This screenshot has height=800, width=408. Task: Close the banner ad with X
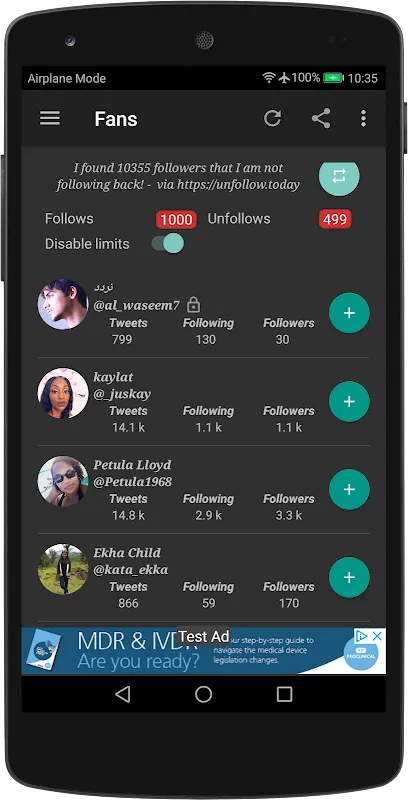[x=376, y=636]
